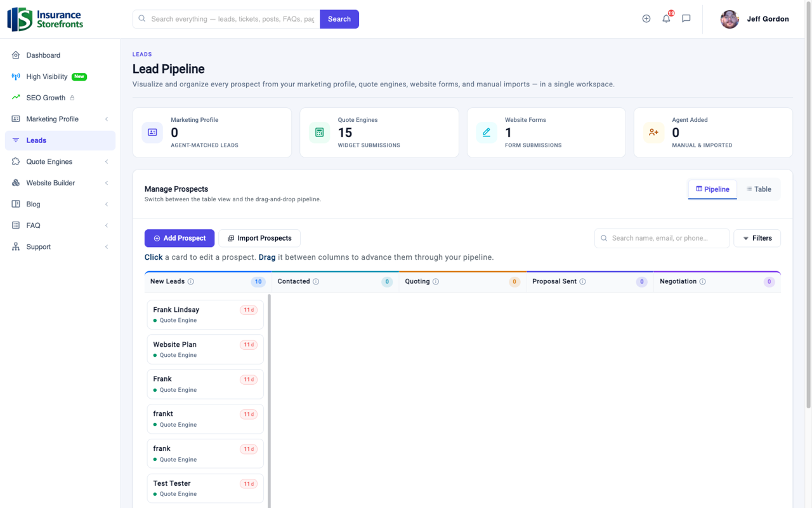The width and height of the screenshot is (812, 508).
Task: Click the Website Forms pencil stat icon
Action: (487, 132)
